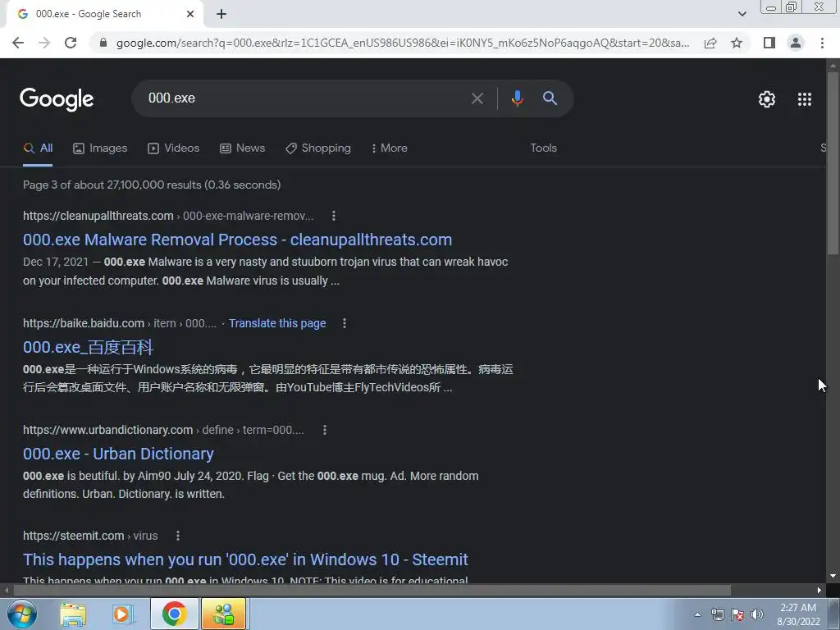
Task: Go to Google home via logo
Action: (x=57, y=99)
